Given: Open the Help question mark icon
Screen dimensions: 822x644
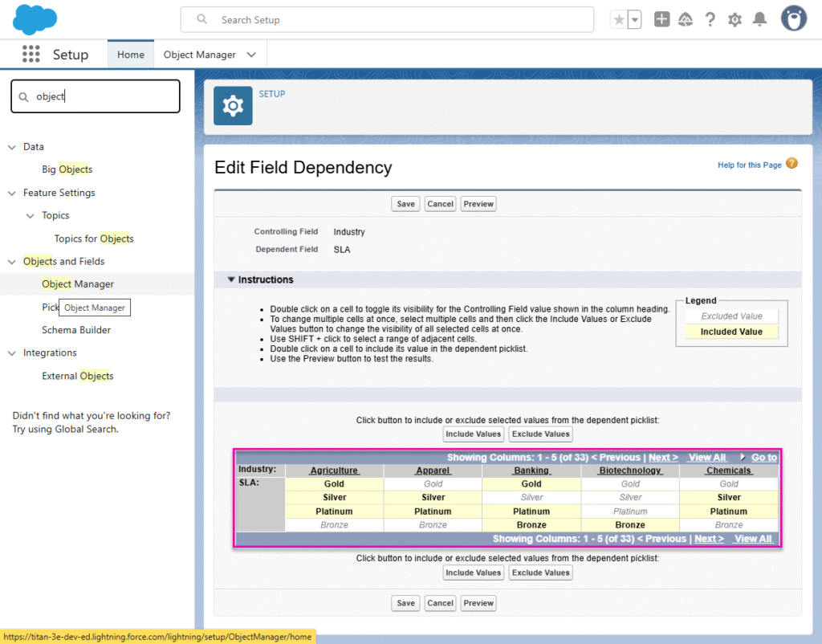Looking at the screenshot, I should 710,20.
